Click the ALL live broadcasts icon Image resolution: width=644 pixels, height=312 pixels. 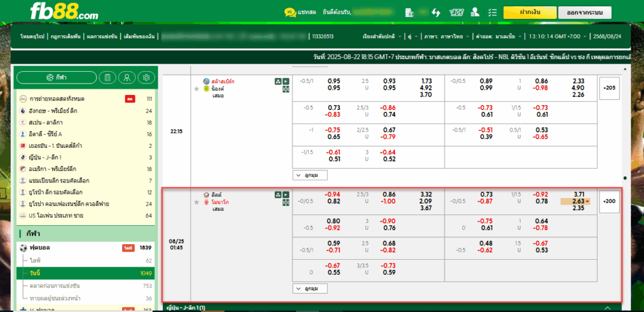point(23,99)
